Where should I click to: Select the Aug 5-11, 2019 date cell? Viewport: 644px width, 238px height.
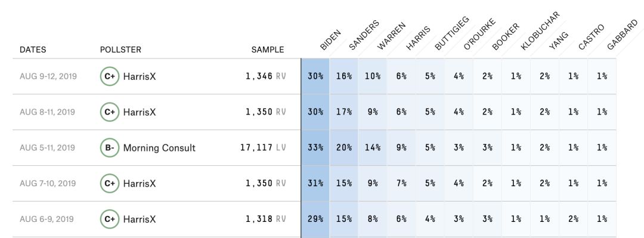(47, 147)
